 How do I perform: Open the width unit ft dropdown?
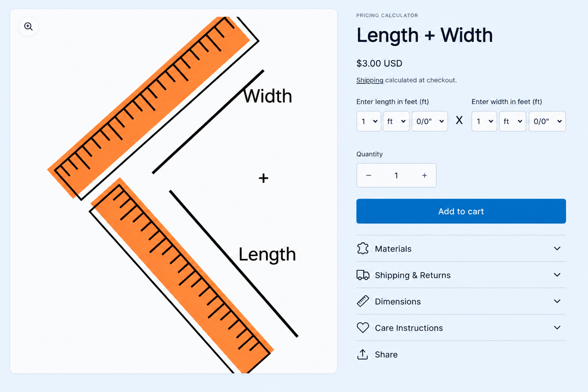click(513, 121)
